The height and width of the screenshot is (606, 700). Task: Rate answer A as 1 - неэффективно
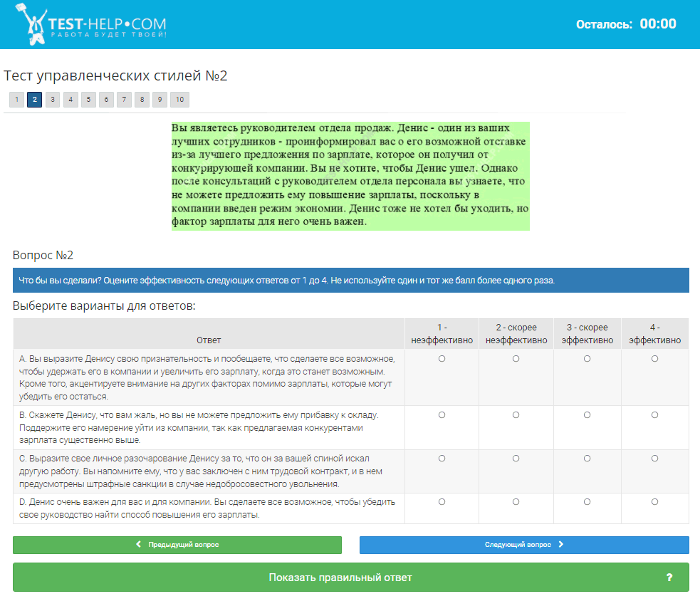(442, 359)
